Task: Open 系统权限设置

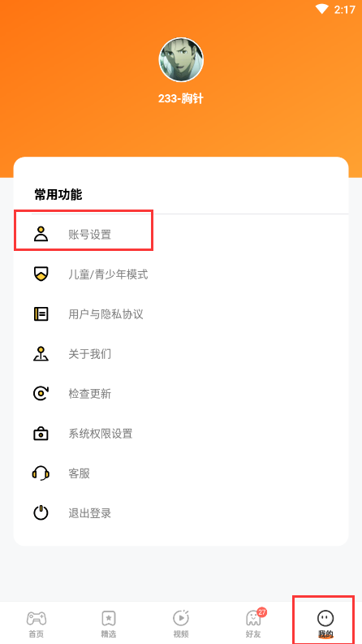Action: [181, 434]
